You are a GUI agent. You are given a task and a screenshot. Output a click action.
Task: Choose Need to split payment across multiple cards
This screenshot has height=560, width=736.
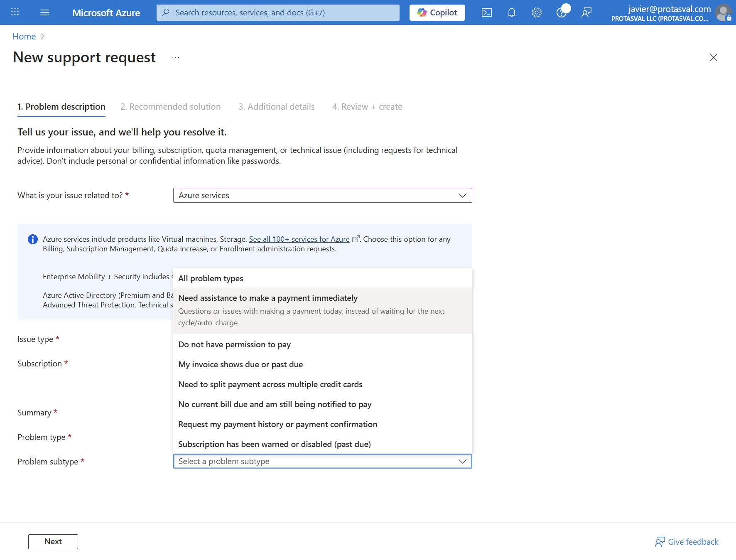click(323, 384)
